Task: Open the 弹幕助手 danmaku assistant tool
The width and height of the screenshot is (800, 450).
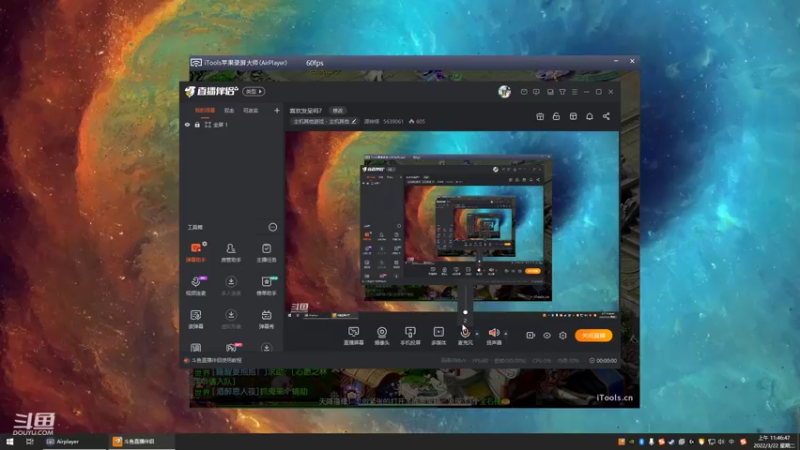Action: 195,253
